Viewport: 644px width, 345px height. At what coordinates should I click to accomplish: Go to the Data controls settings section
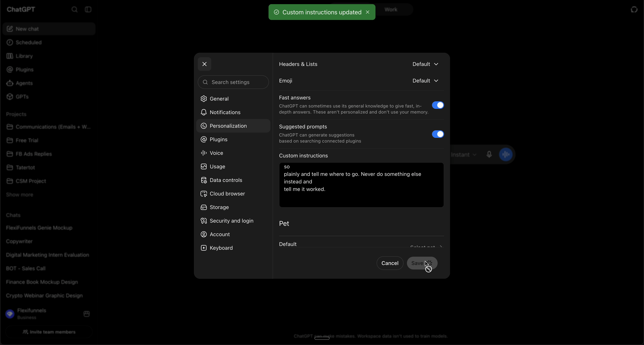click(233, 180)
